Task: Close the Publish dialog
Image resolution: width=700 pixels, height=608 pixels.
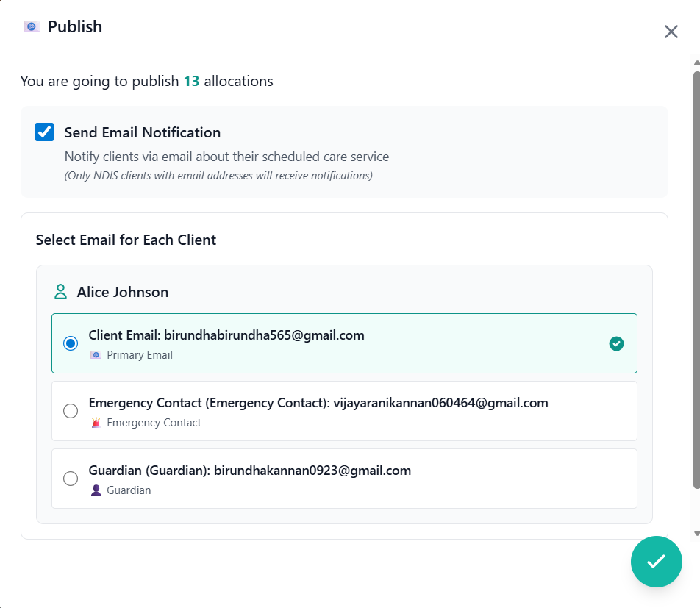Action: coord(671,32)
